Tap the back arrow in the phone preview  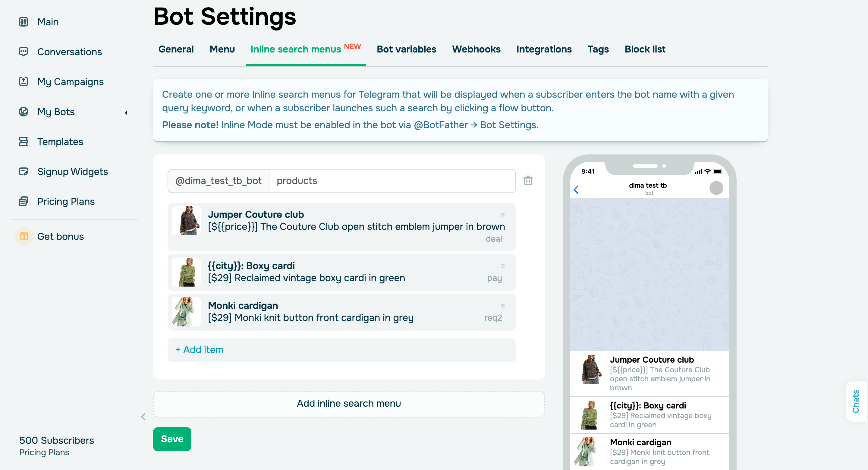[x=577, y=189]
